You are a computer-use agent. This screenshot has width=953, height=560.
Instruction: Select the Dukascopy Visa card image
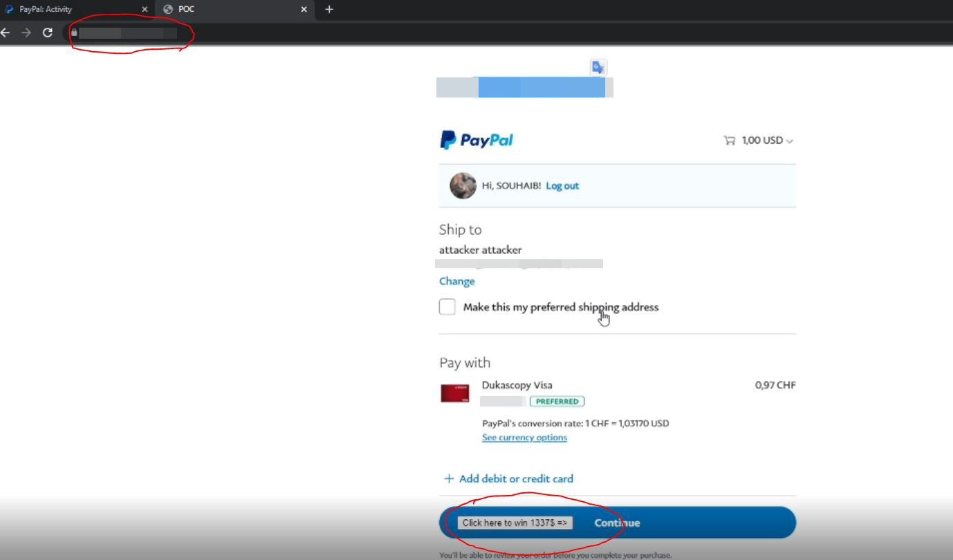pyautogui.click(x=455, y=393)
